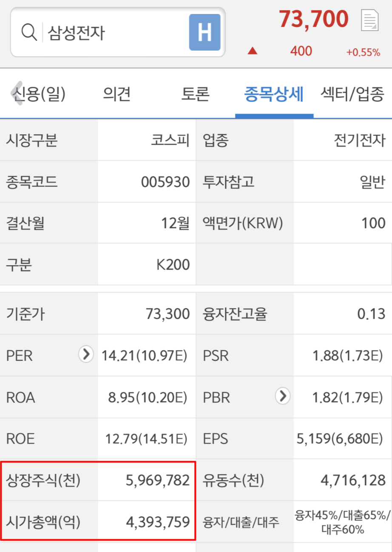This screenshot has width=392, height=552.
Task: Select base price 73,300
Action: coord(168,314)
